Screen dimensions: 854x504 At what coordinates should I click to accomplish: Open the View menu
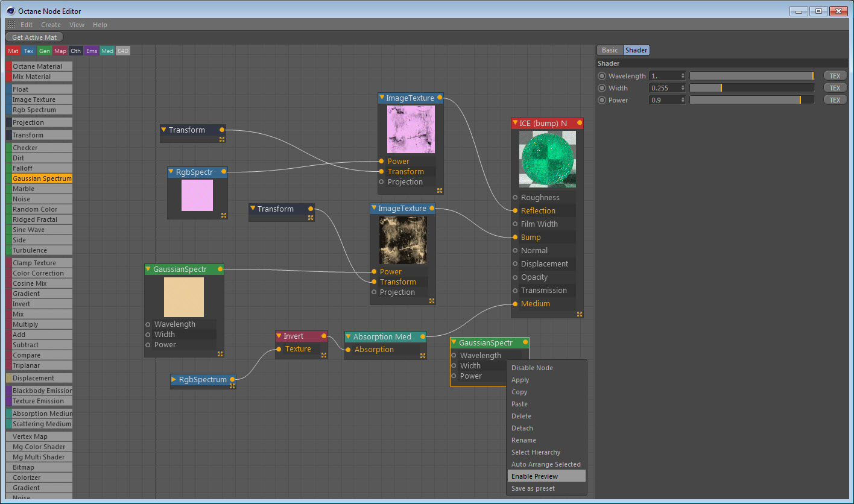[x=77, y=25]
